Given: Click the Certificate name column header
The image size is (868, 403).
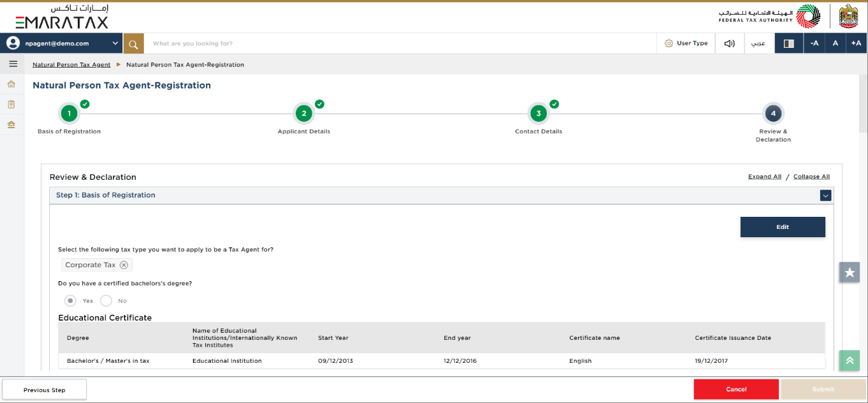Looking at the screenshot, I should coord(595,338).
